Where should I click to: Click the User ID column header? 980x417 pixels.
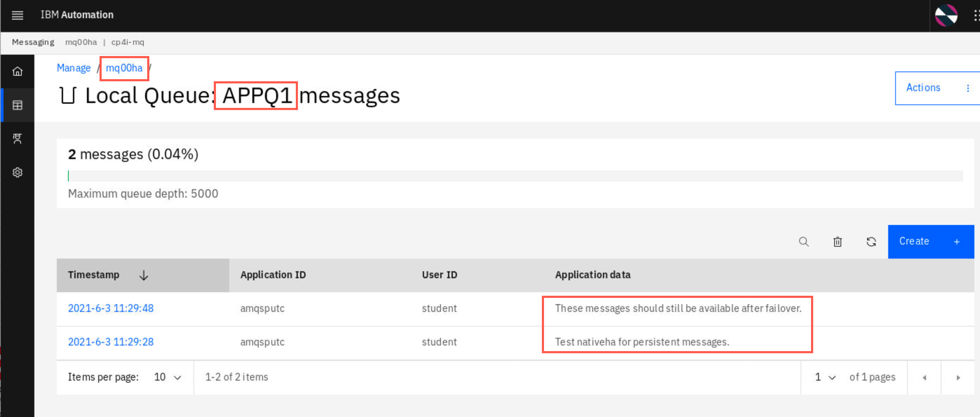440,275
